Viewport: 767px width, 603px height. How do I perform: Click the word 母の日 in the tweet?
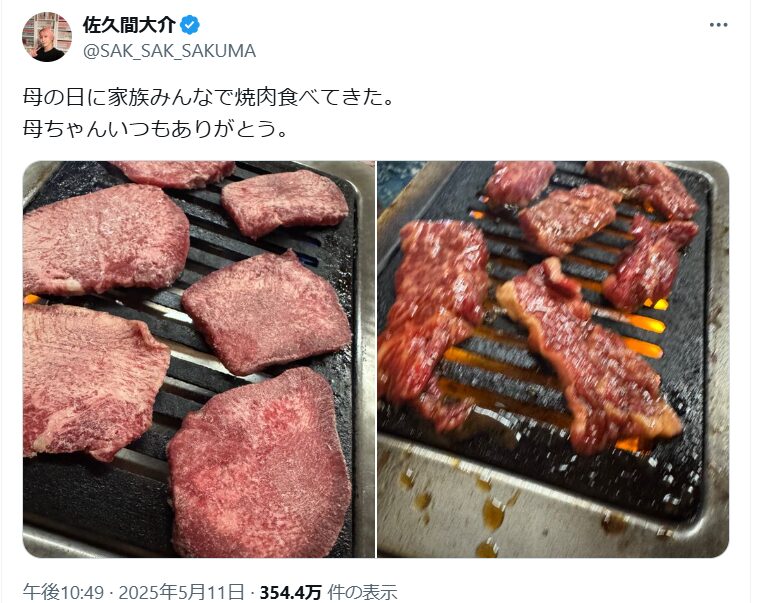tap(54, 98)
